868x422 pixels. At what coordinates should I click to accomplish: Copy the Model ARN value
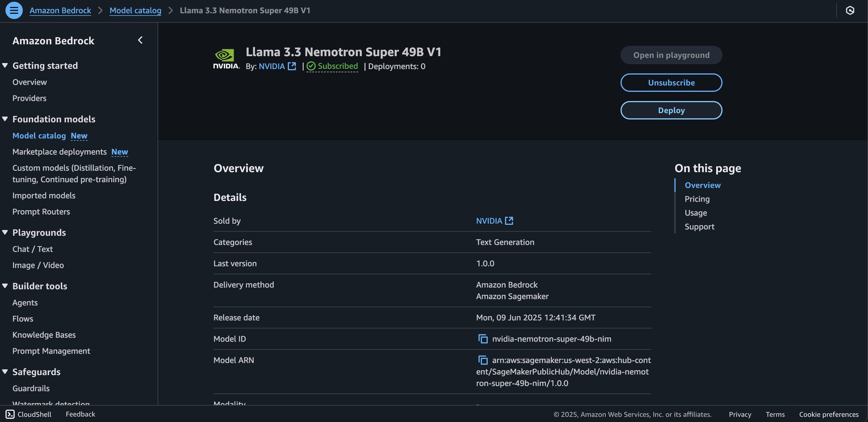[483, 360]
